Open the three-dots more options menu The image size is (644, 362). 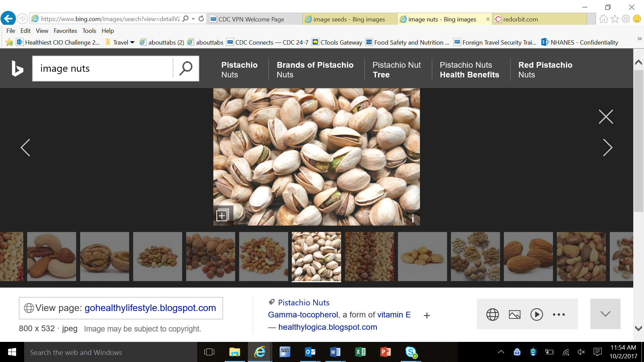coord(559,314)
